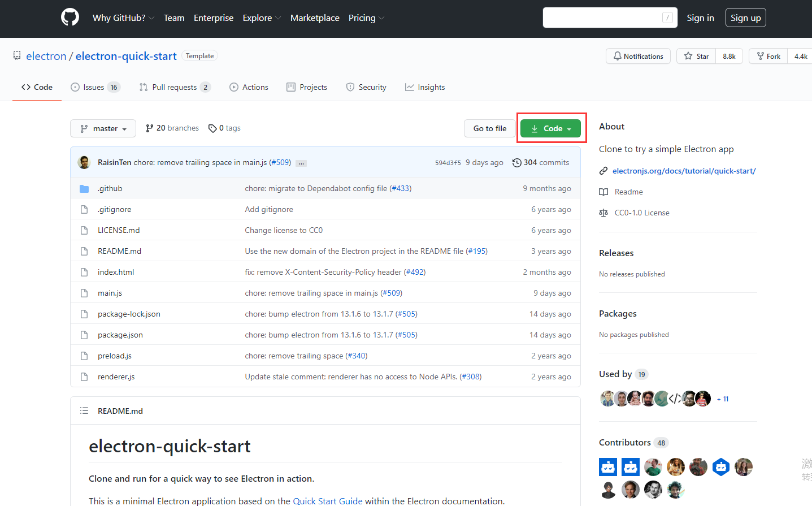Image resolution: width=812 pixels, height=506 pixels.
Task: Click the first contributor bot avatar
Action: [608, 467]
